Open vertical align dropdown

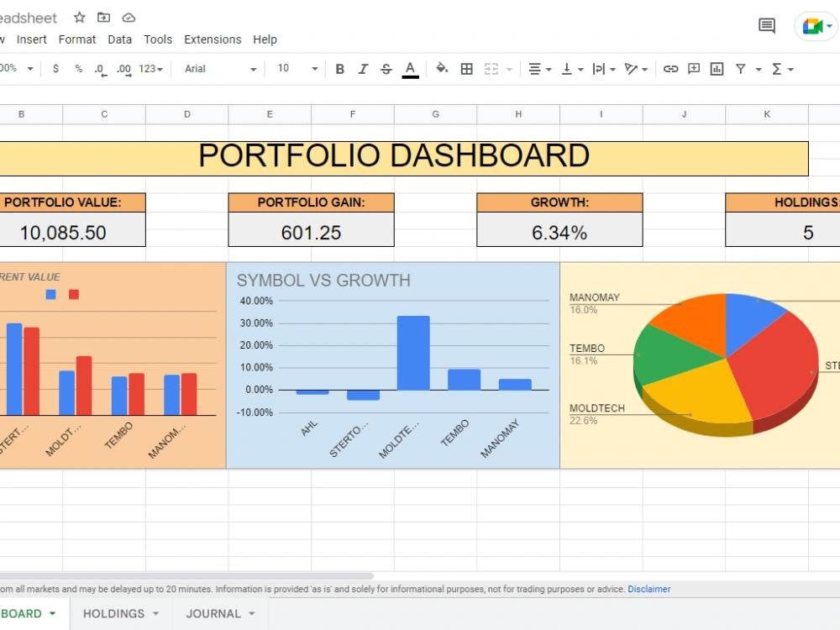pos(572,69)
